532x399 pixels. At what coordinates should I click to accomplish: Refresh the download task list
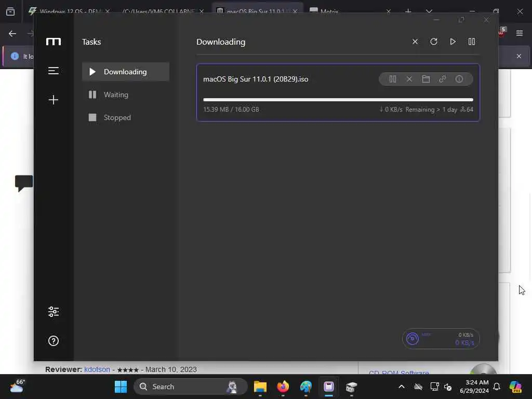click(434, 42)
